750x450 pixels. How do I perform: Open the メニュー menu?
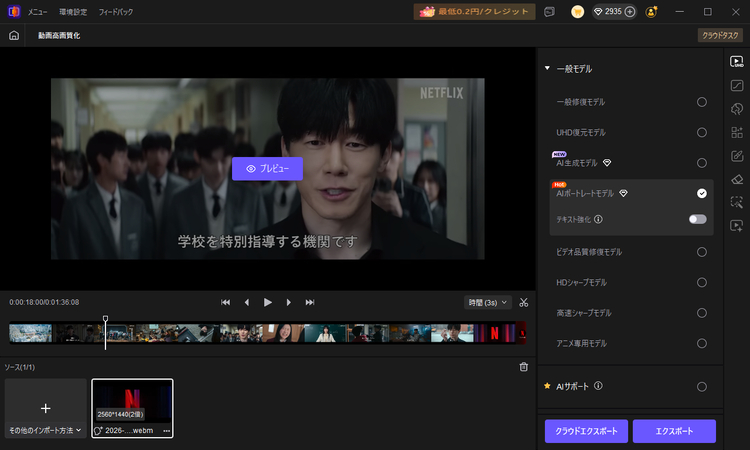[x=37, y=12]
